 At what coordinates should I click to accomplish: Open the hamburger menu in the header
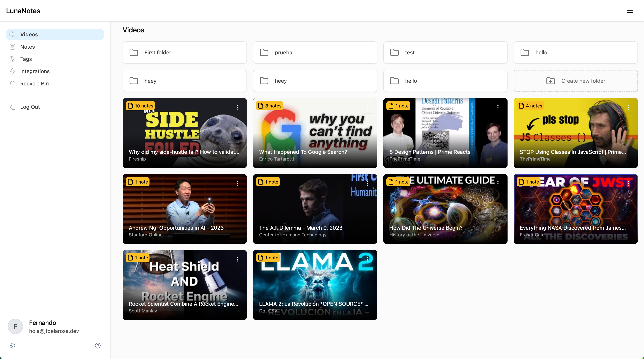point(630,11)
